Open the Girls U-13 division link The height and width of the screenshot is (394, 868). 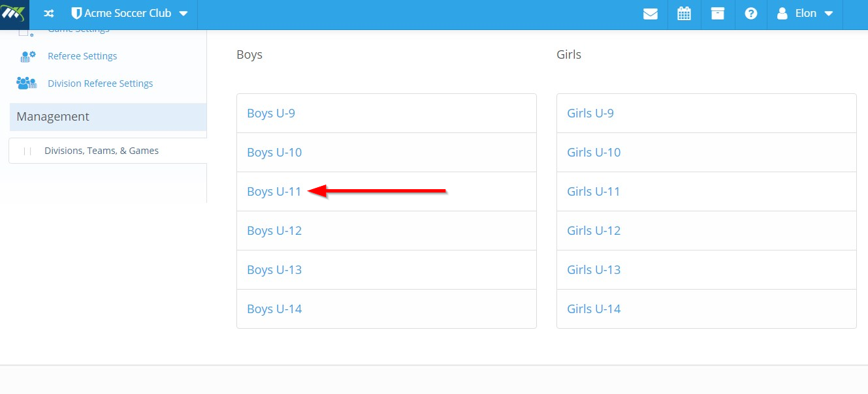[594, 270]
